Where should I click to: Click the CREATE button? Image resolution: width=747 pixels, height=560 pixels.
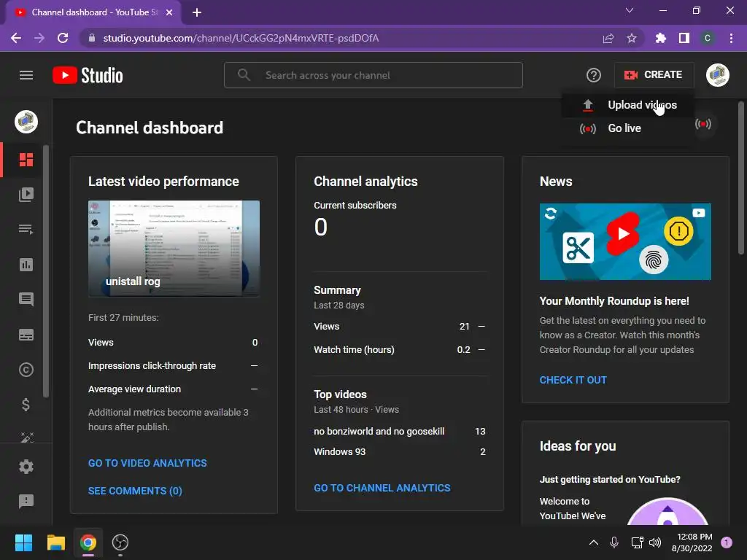[x=653, y=75]
